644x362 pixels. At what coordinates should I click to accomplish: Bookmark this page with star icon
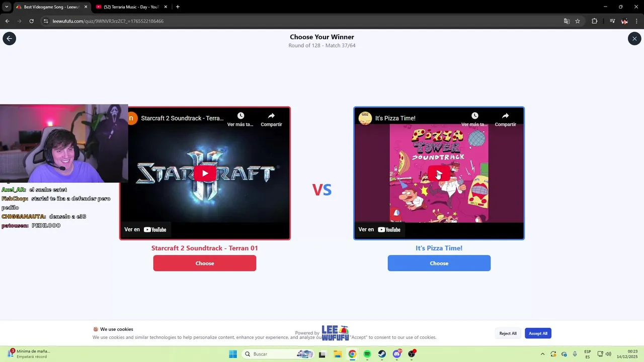click(x=578, y=21)
